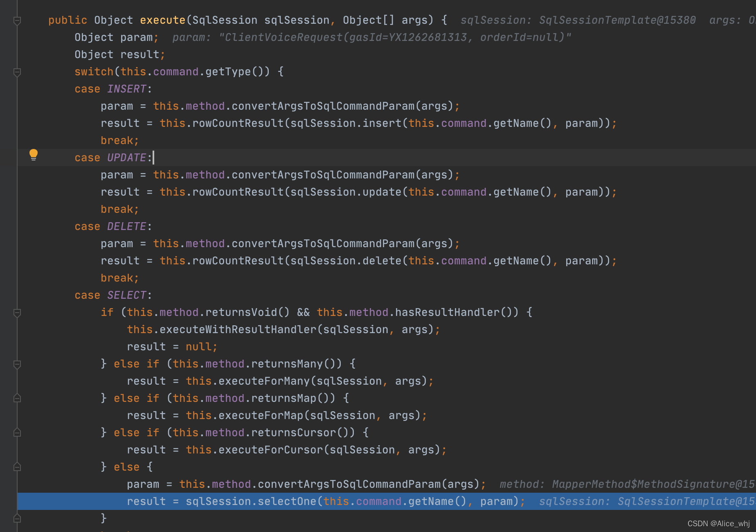Click returnsMany() in the else-if condition

pyautogui.click(x=293, y=364)
